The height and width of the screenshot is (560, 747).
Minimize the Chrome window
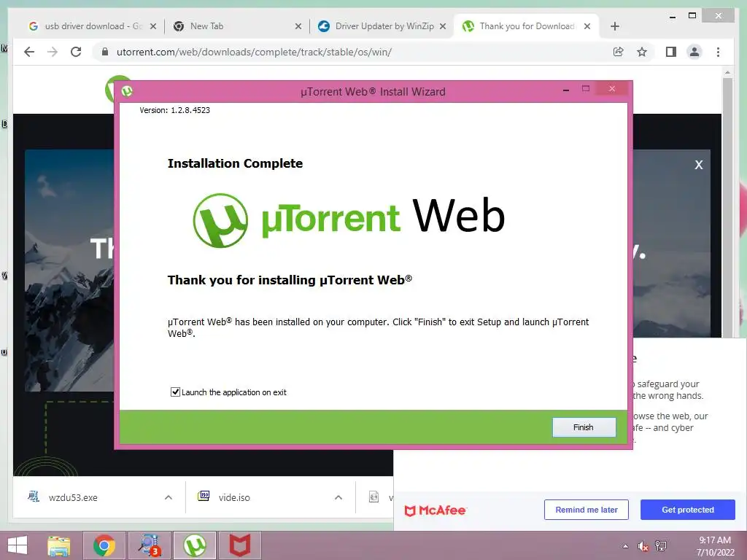point(672,16)
